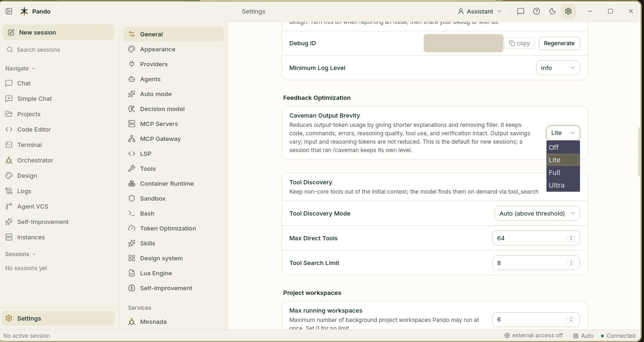This screenshot has width=644, height=342.
Task: Open the help question mark icon
Action: 537,11
